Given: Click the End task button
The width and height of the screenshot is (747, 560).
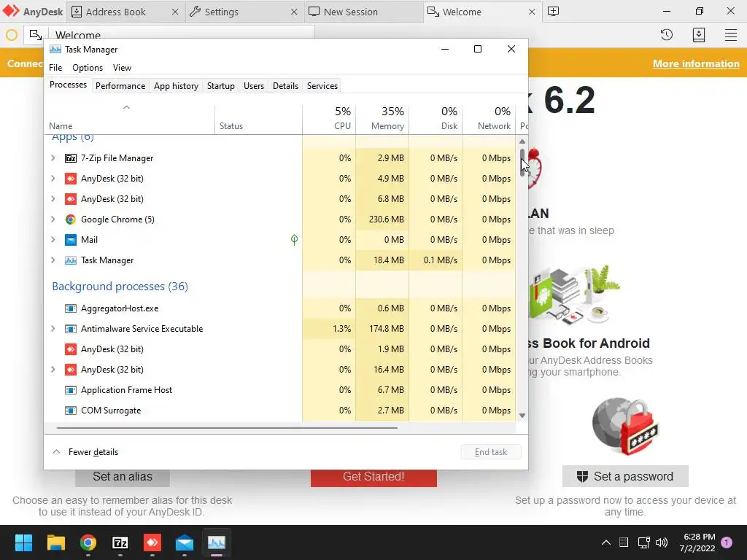Looking at the screenshot, I should (491, 452).
